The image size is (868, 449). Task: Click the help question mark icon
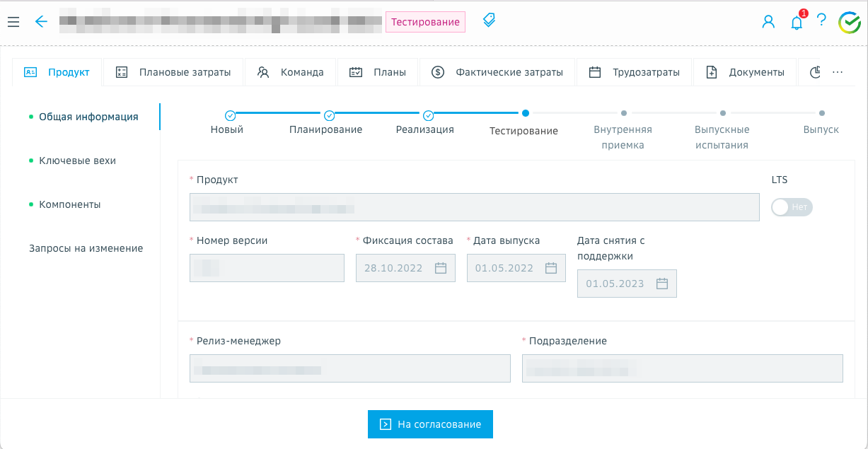point(821,21)
